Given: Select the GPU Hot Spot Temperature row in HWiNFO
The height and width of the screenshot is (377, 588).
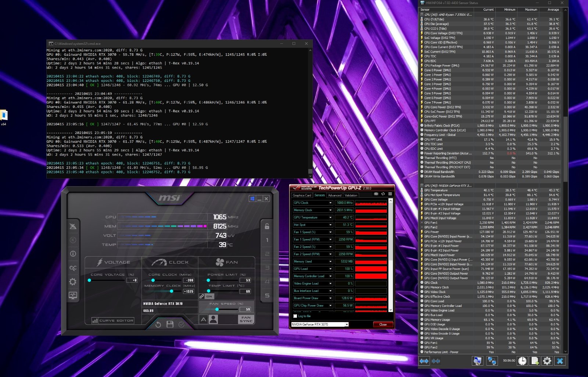Looking at the screenshot, I should tap(490, 195).
